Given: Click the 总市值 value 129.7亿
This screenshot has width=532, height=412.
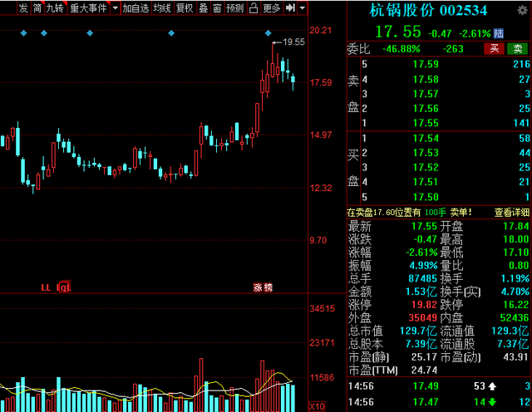Looking at the screenshot, I should pyautogui.click(x=418, y=331).
